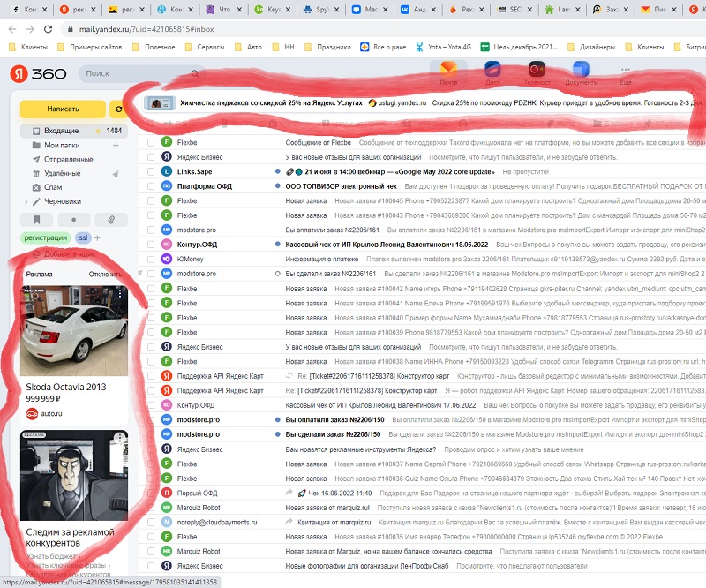Open the Дизайнеры bookmarks folder
Image resolution: width=706 pixels, height=588 pixels.
(591, 47)
